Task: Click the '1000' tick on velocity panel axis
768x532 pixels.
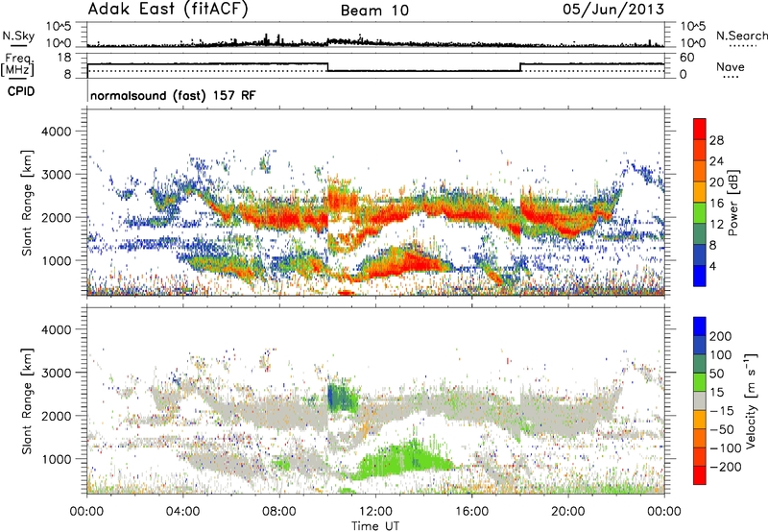Action: [57, 459]
